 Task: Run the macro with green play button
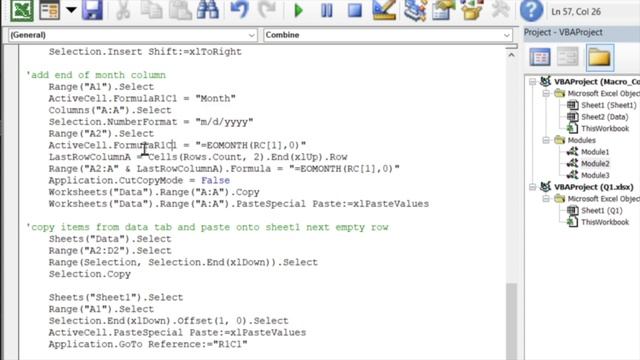(299, 11)
